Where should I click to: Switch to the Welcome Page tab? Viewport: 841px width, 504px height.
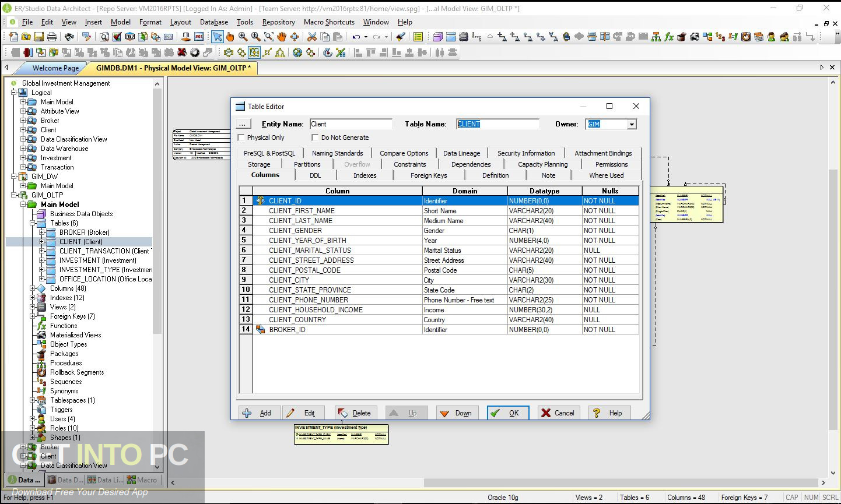point(55,68)
